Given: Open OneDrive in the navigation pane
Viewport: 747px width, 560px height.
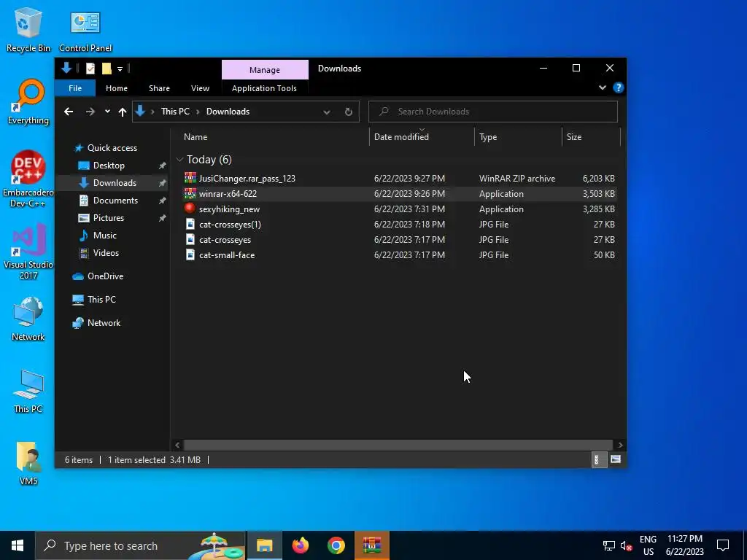Looking at the screenshot, I should click(105, 276).
